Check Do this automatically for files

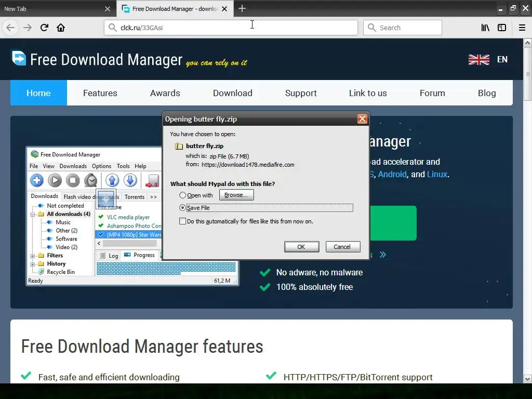click(182, 221)
